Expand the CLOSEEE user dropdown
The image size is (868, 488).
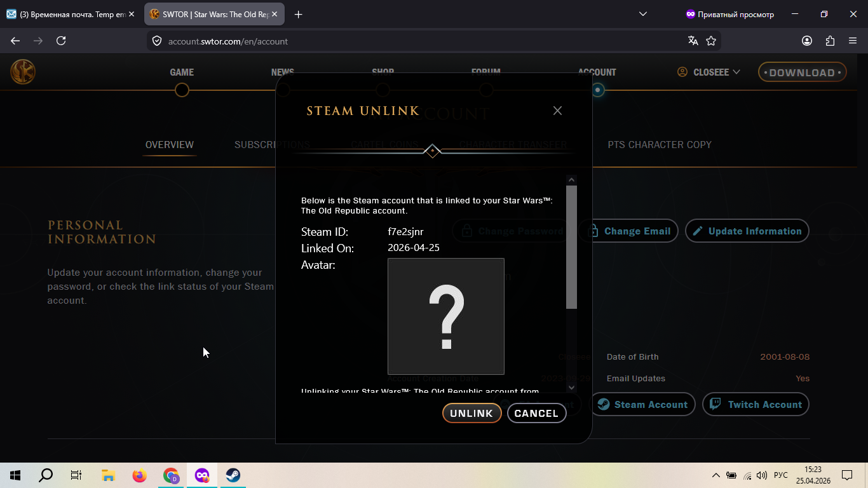click(709, 72)
